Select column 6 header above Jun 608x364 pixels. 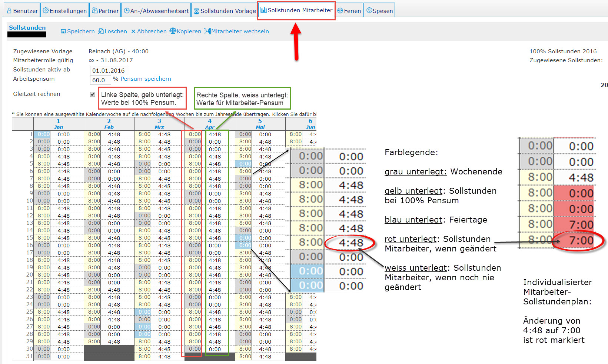(x=310, y=121)
